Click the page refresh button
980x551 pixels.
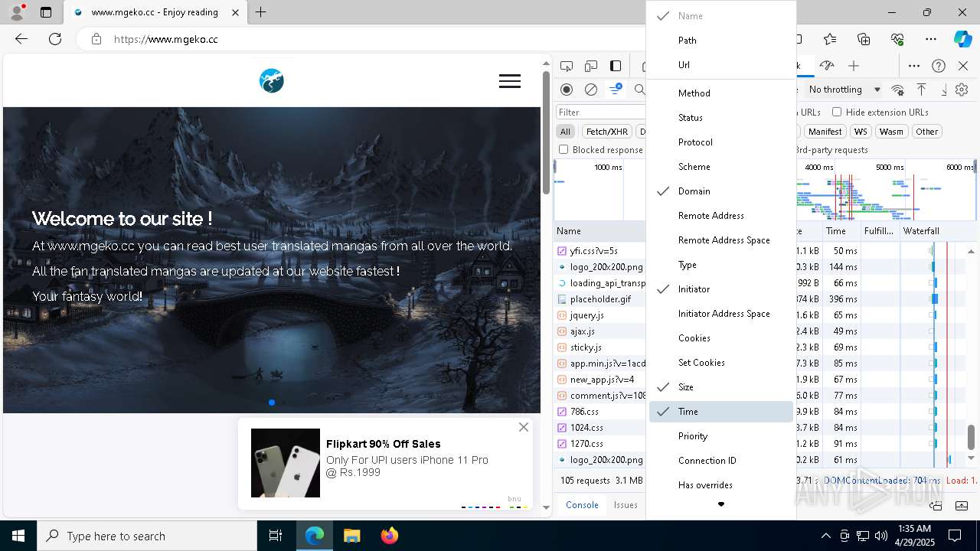coord(55,39)
